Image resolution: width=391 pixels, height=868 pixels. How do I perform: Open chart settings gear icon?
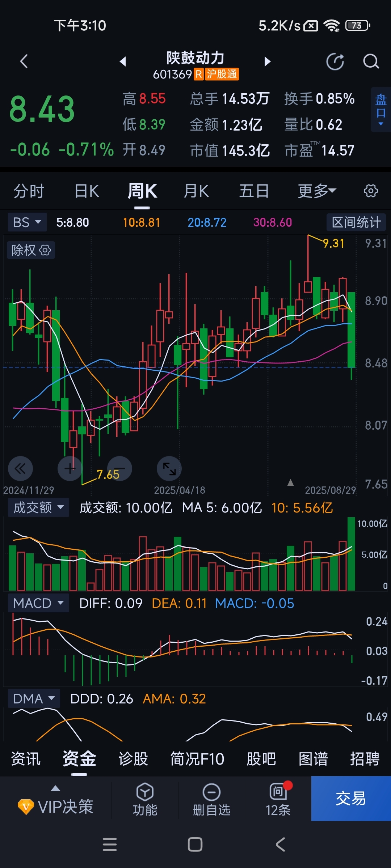pyautogui.click(x=371, y=191)
